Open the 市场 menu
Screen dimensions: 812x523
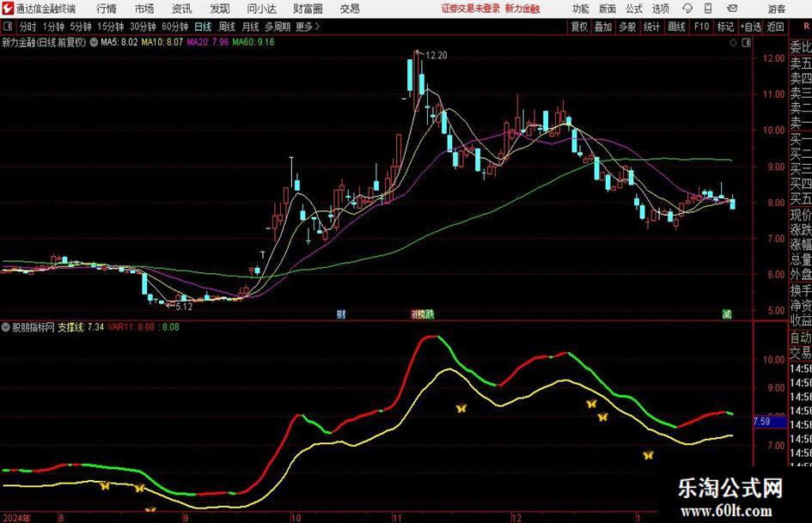point(144,9)
